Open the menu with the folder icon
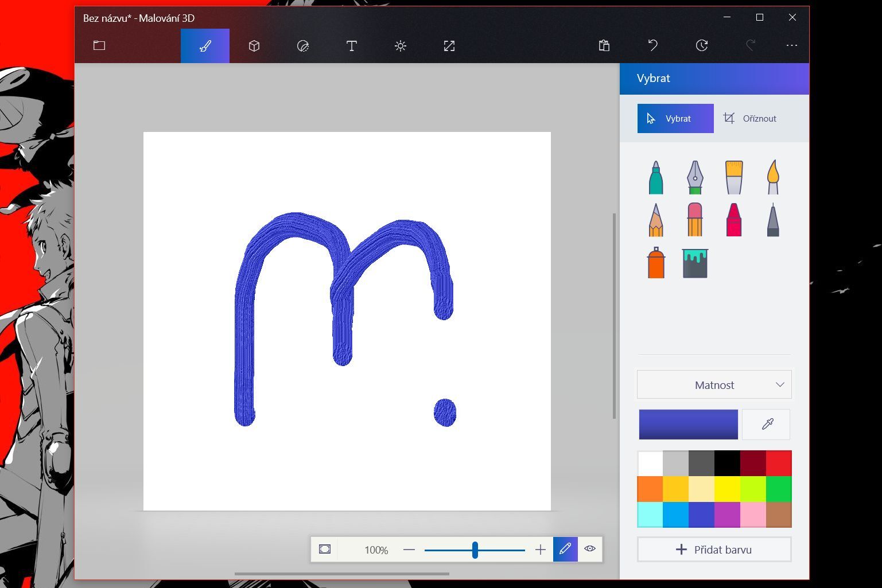The image size is (882, 588). tap(99, 46)
